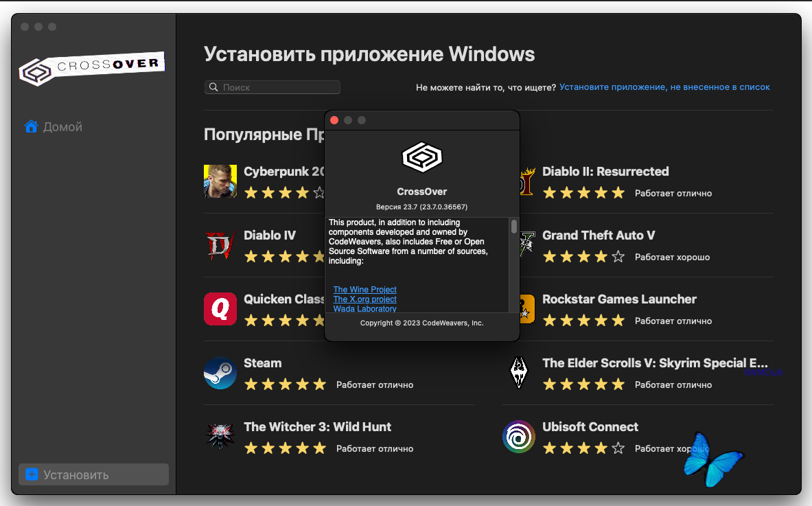Click the house icon beside Домой
This screenshot has height=506, width=812.
31,126
